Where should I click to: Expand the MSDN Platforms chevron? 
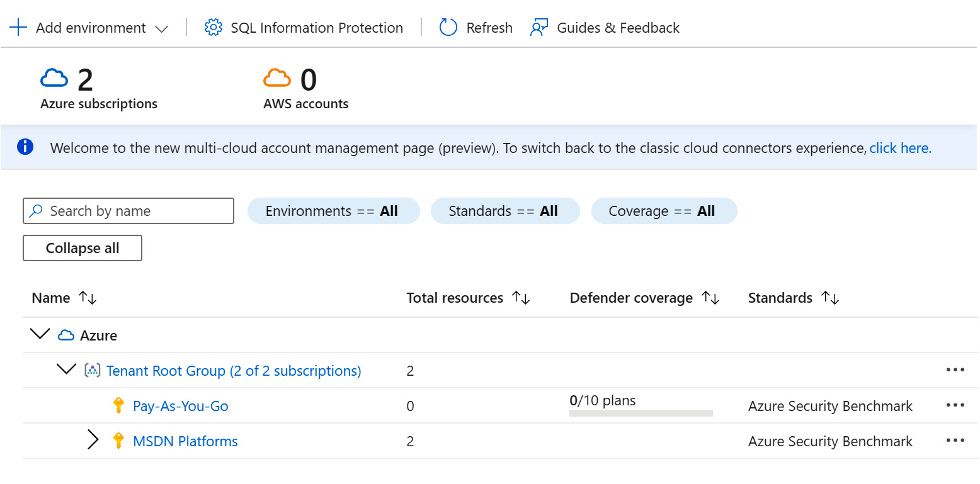click(93, 440)
